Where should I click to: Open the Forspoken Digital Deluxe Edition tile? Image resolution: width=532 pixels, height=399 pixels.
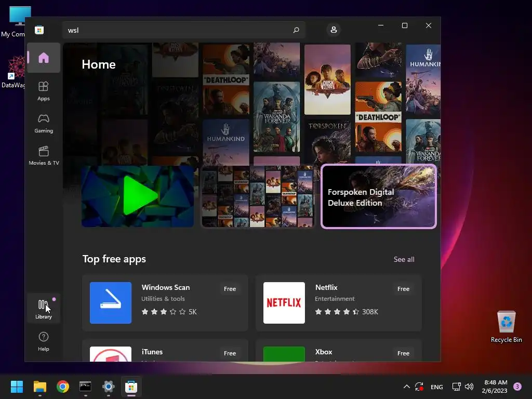point(379,196)
